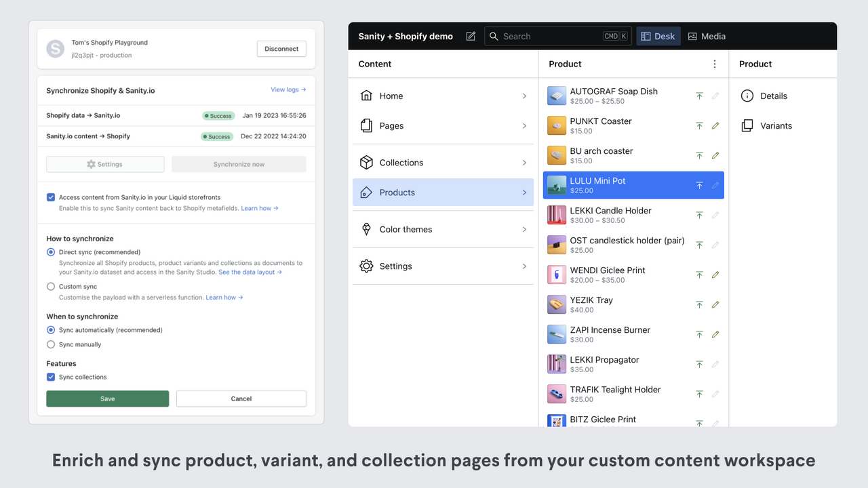
Task: Edit PUNKT Coaster via pencil icon
Action: click(x=715, y=125)
